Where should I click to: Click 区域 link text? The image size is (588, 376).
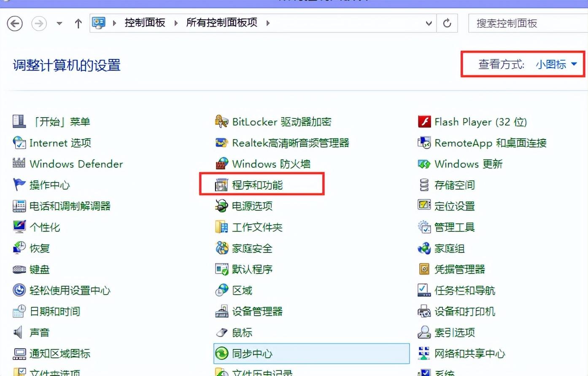coord(242,290)
